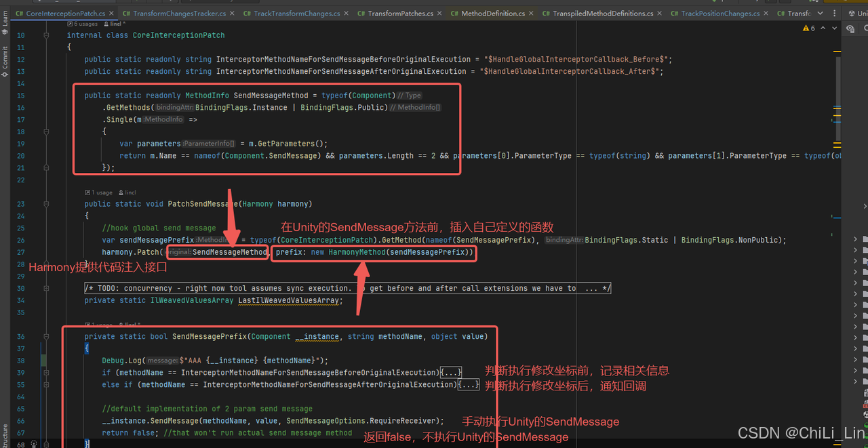Place caret on 'PatchSendMessage' method name
This screenshot has width=868, height=448.
pos(202,204)
